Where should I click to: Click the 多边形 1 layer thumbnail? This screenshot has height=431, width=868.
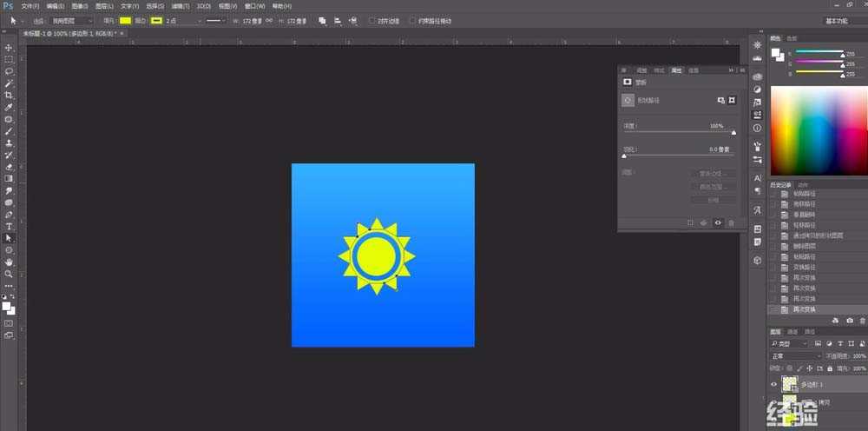click(789, 383)
